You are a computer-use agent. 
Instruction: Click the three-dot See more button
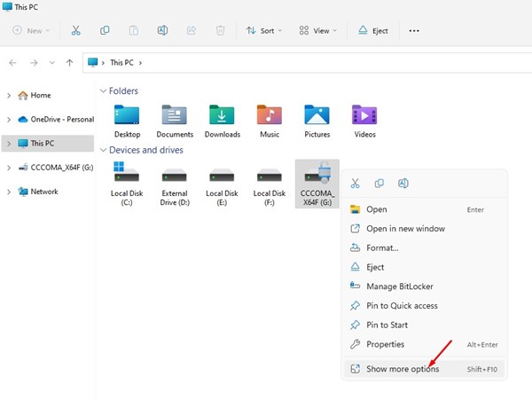pos(413,30)
